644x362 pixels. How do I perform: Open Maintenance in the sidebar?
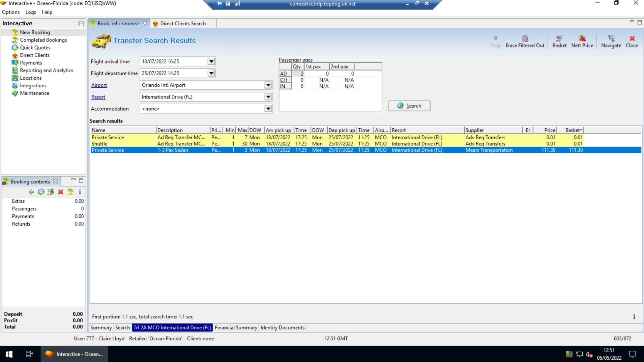(x=34, y=93)
